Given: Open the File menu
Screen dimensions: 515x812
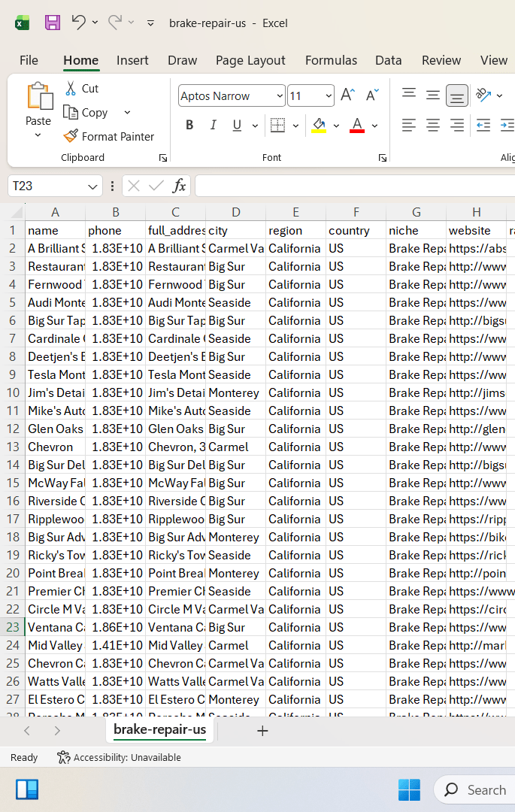Looking at the screenshot, I should 29,60.
